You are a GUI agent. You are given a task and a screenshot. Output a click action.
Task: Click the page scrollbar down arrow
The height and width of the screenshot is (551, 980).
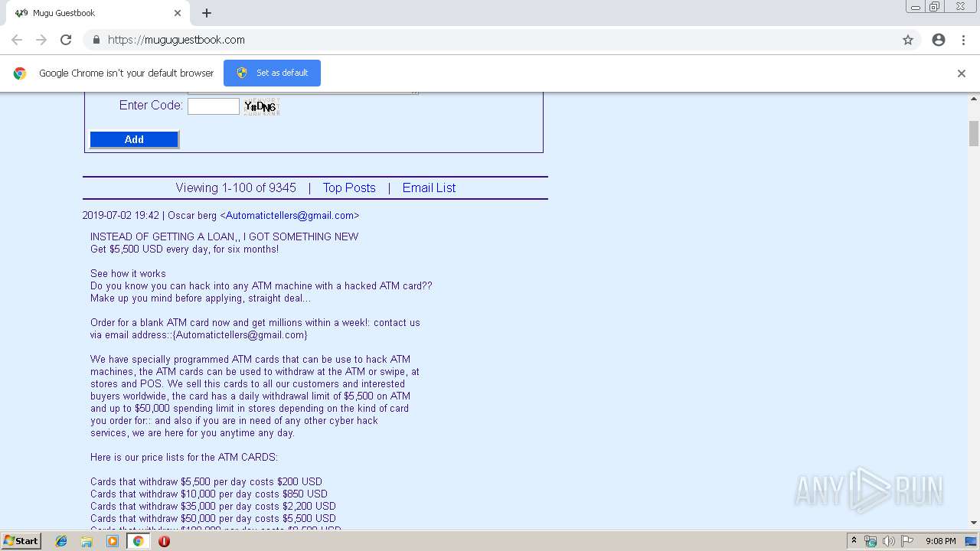pyautogui.click(x=974, y=523)
